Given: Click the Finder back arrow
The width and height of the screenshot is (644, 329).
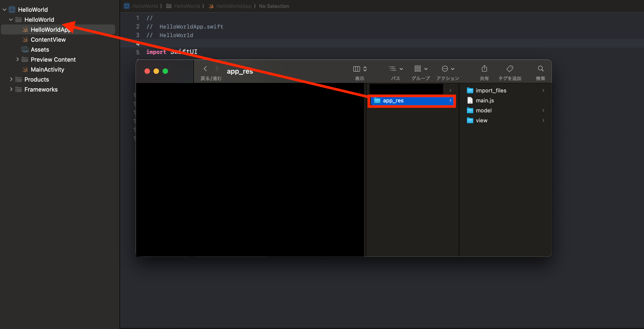Looking at the screenshot, I should tap(205, 69).
